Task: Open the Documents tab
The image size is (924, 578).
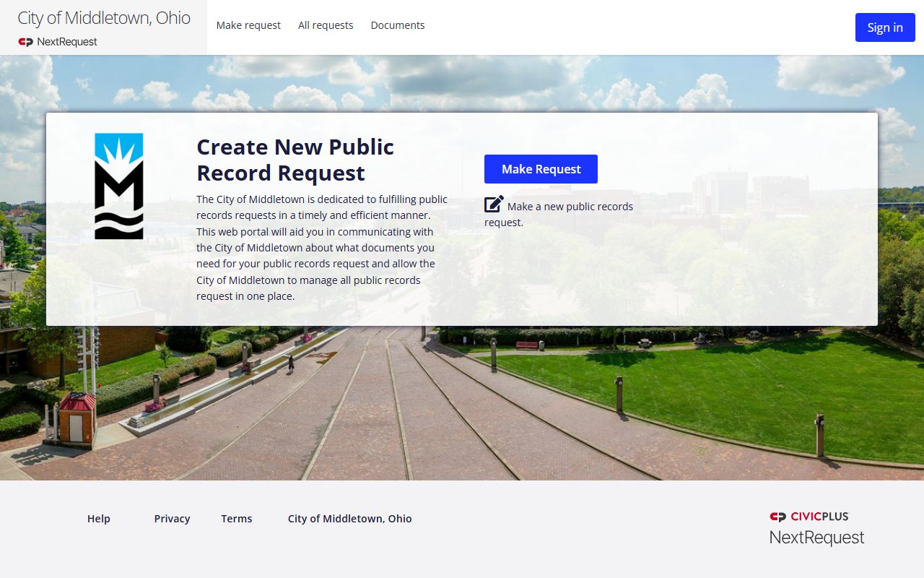Action: pyautogui.click(x=398, y=25)
